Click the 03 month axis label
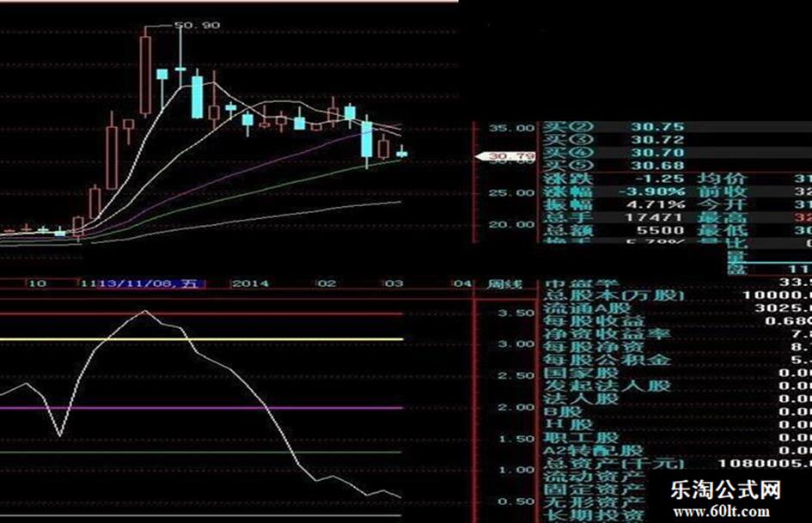The height and width of the screenshot is (523, 812). [394, 283]
